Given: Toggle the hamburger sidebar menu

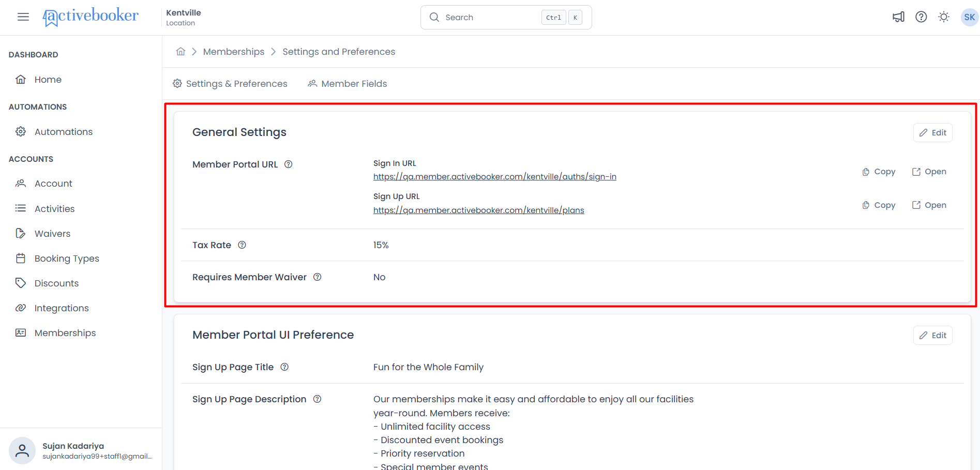Looking at the screenshot, I should (x=23, y=17).
